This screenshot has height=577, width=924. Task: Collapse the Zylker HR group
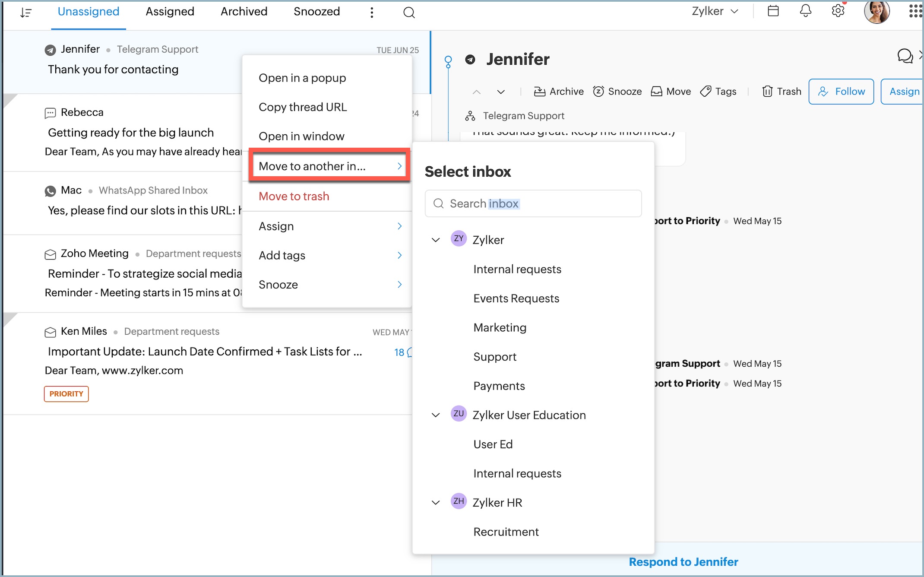436,503
